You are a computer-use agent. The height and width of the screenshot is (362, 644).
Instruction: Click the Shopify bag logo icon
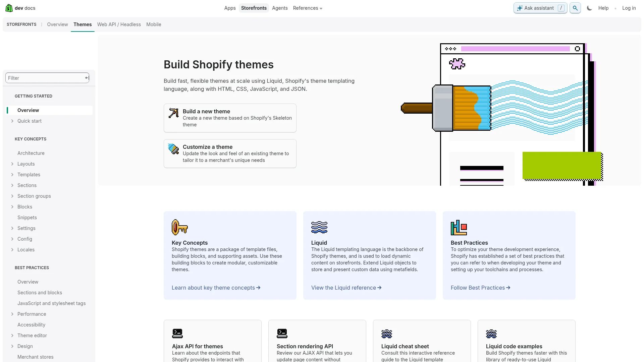coord(9,8)
